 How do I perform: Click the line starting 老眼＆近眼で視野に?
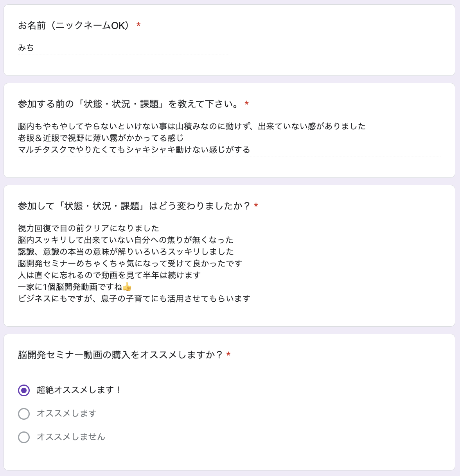(x=101, y=138)
